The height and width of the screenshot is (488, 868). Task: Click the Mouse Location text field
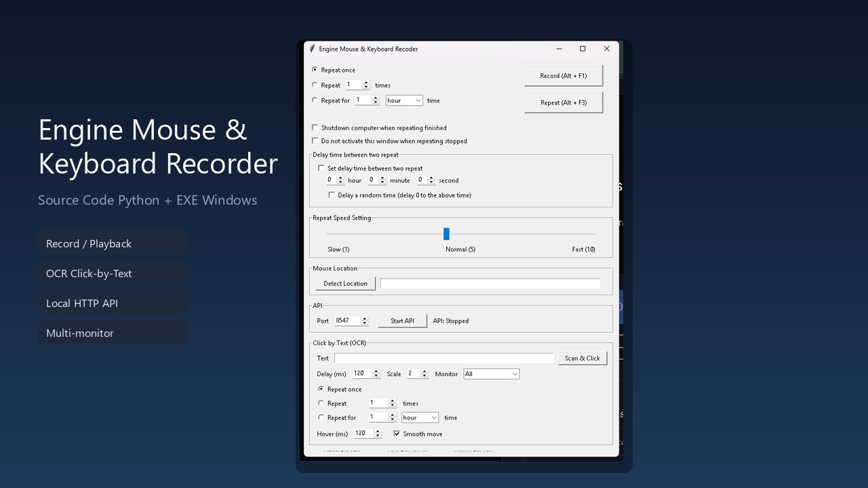tap(490, 284)
